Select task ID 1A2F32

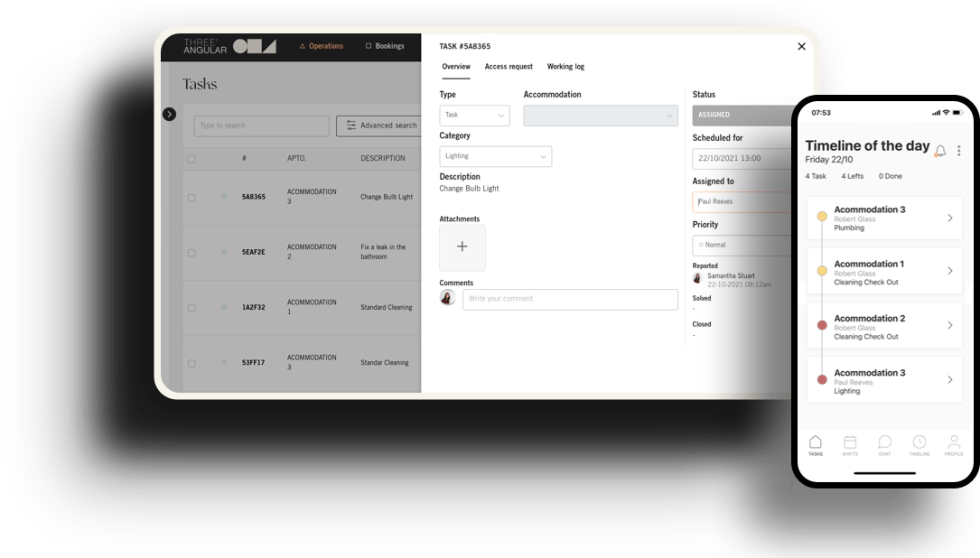(254, 307)
